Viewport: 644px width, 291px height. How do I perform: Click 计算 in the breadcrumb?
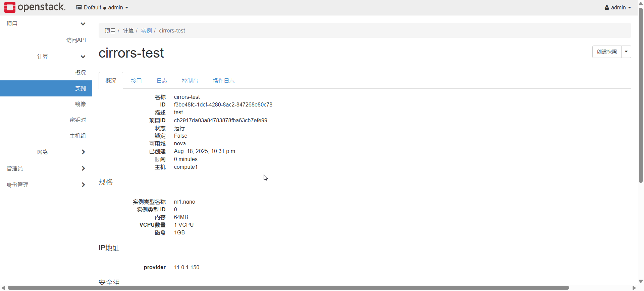click(x=128, y=31)
